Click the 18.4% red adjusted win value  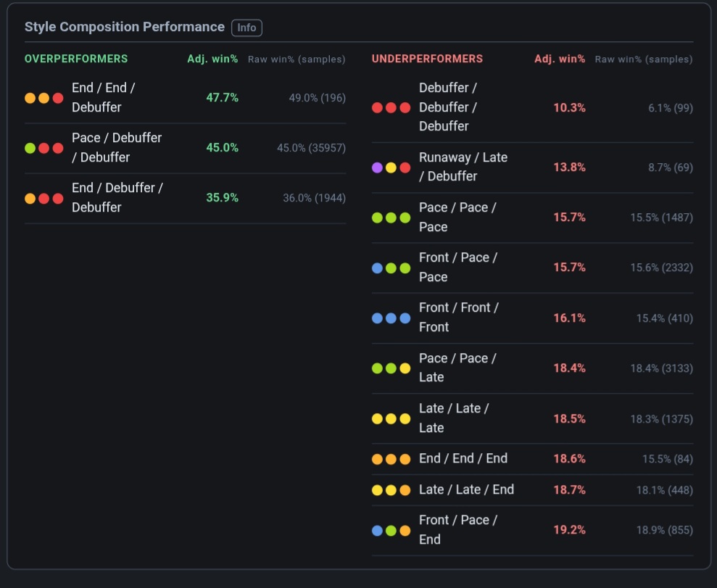tap(569, 368)
